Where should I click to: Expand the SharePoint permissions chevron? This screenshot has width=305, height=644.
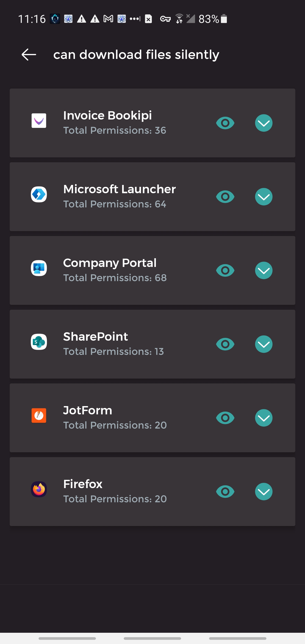click(x=263, y=344)
